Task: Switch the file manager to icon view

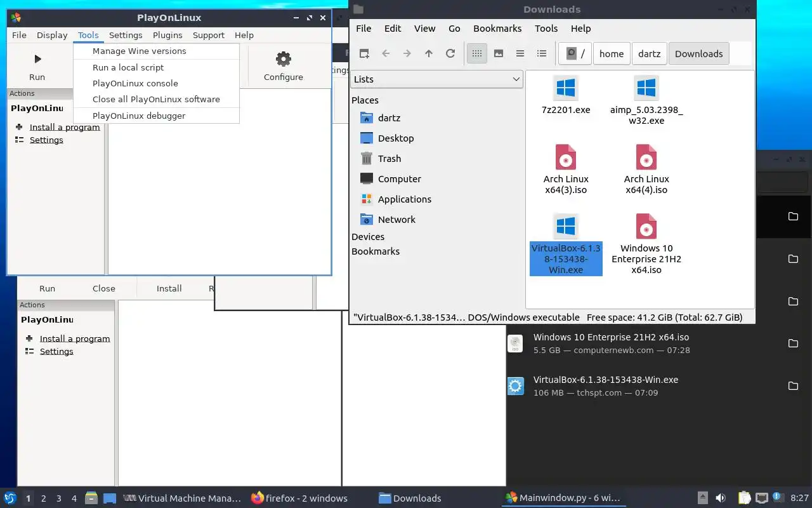Action: pos(477,54)
